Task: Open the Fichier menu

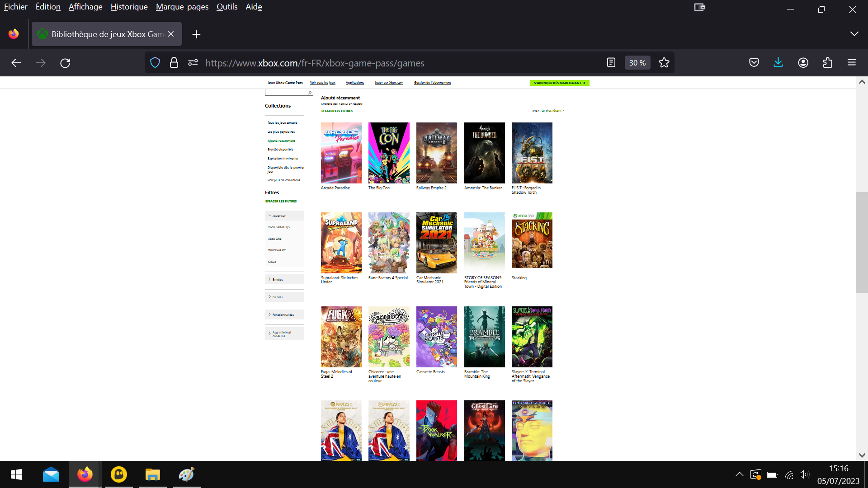Action: (16, 7)
